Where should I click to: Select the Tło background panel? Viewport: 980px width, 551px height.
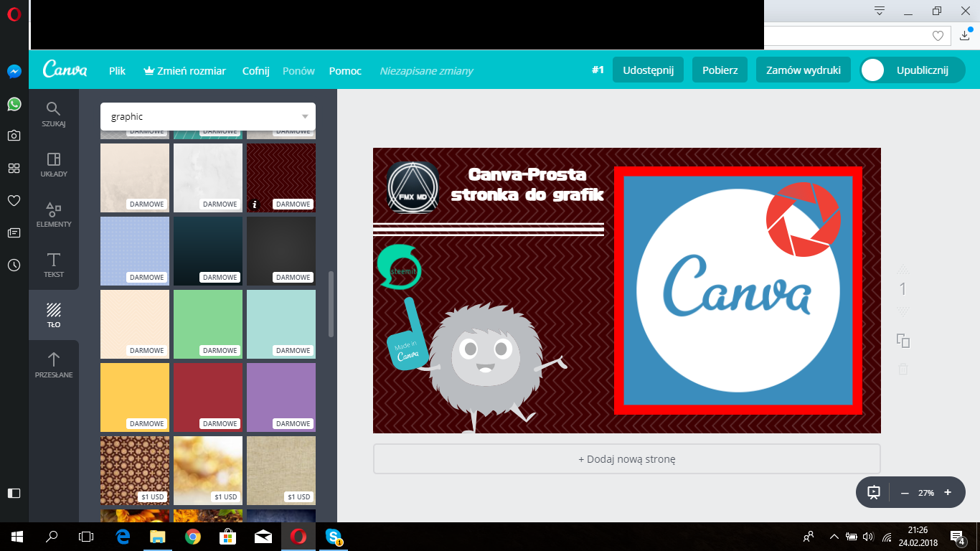pyautogui.click(x=54, y=315)
